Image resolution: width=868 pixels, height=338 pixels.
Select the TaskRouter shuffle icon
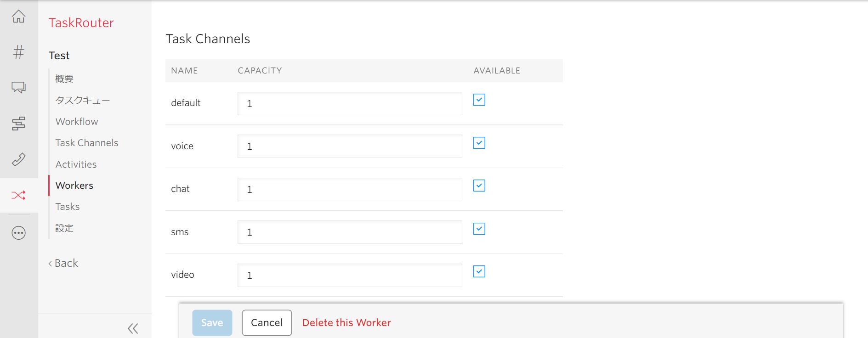point(19,195)
